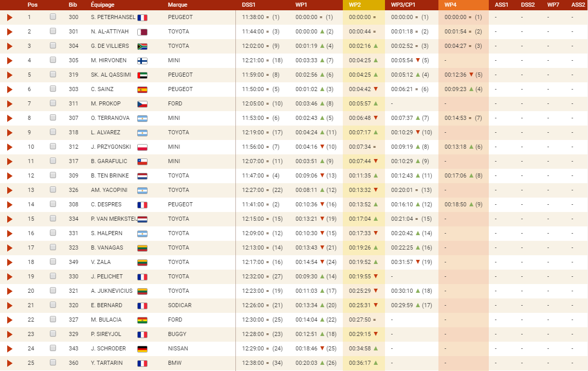Screen dimensions: 588x371
Task: Open WP3/CP1 column header
Action: coord(403,5)
